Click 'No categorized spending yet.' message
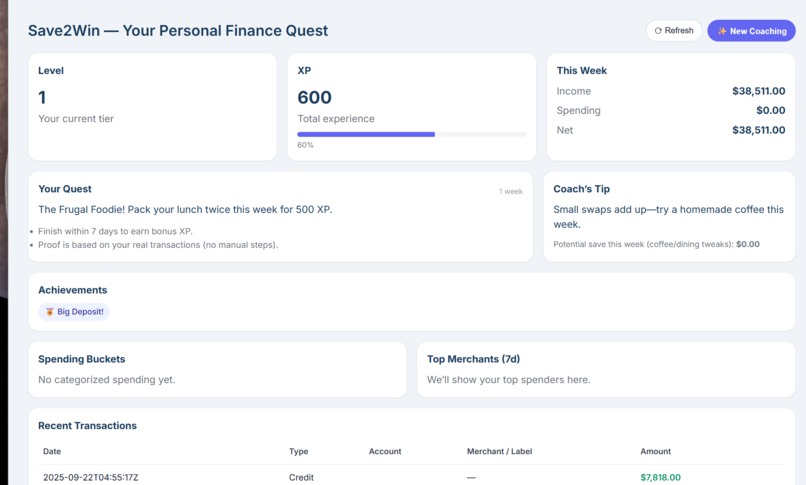Image resolution: width=806 pixels, height=485 pixels. coord(106,380)
